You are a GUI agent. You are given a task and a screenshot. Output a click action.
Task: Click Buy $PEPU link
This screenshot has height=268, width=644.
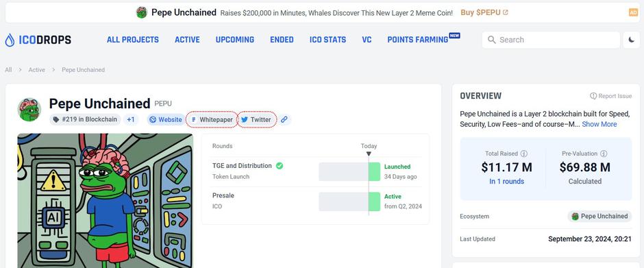pos(484,12)
